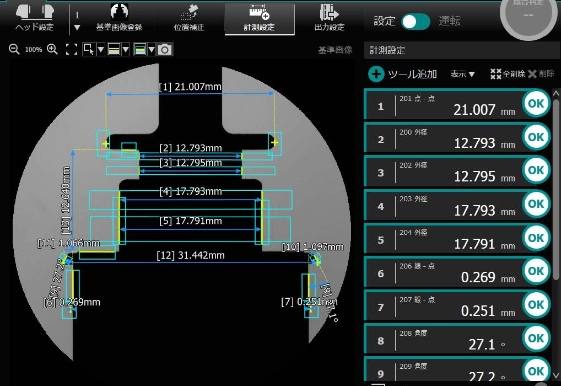Open the 出力設定 output settings icon

click(x=329, y=17)
